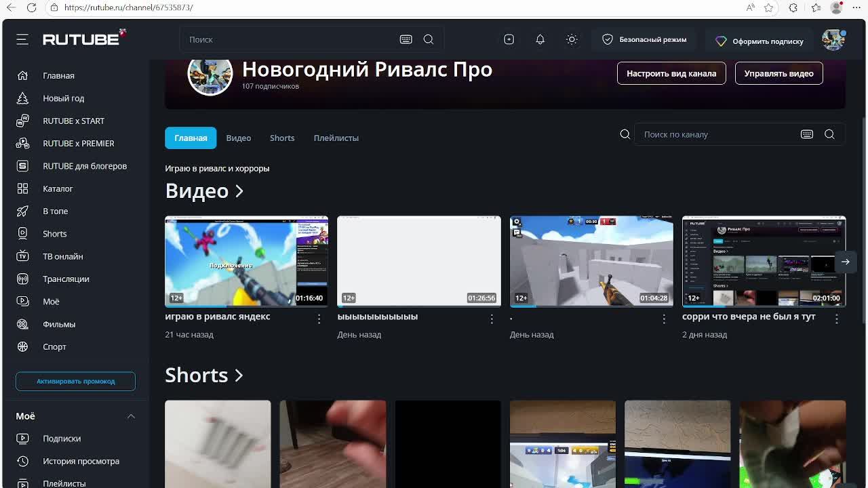Viewport: 868px width, 488px height.
Task: Expand the Shorts section heading
Action: [204, 375]
